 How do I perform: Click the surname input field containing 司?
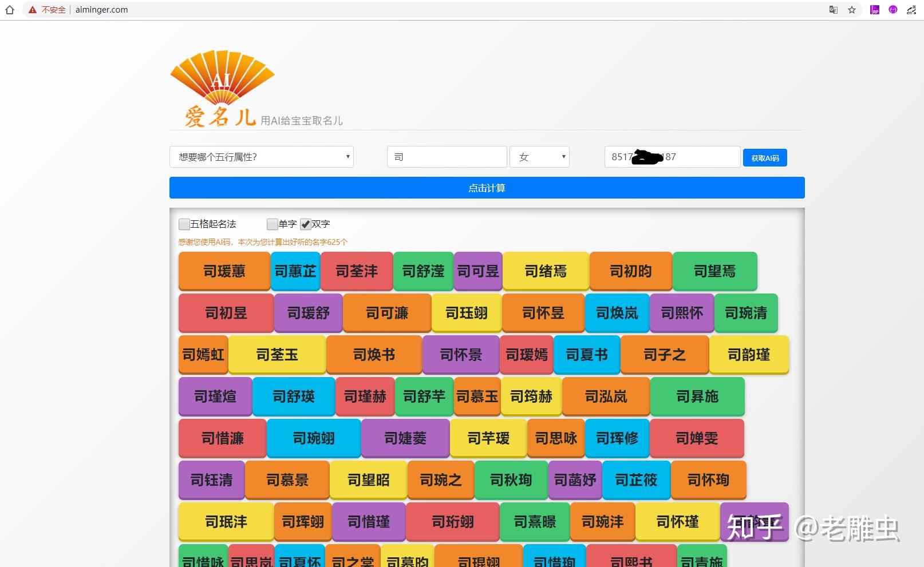447,157
